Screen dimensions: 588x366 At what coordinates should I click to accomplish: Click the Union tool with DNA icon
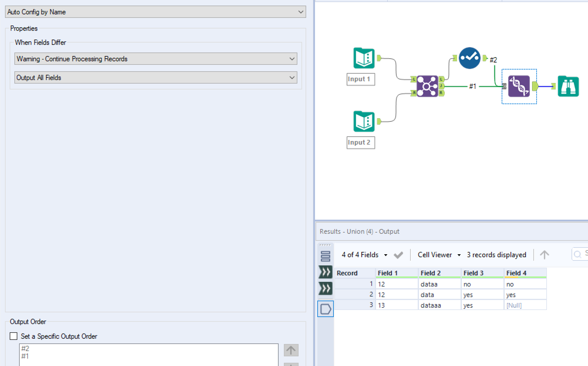(x=519, y=86)
